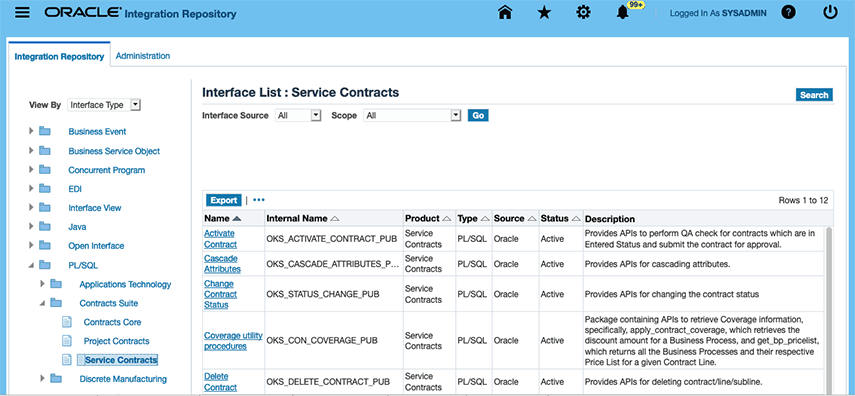This screenshot has width=855, height=396.
Task: Sort by Name column arrow
Action: click(x=236, y=219)
